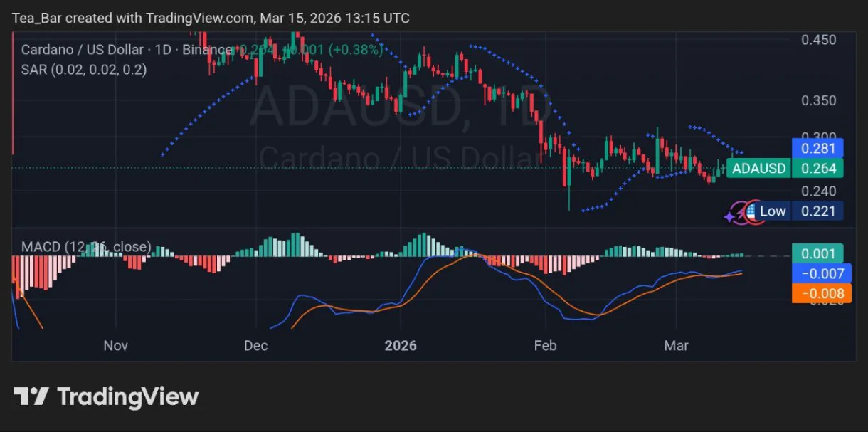Click the green ADAUSD price label showing 0.264
The height and width of the screenshot is (432, 868).
pos(818,169)
